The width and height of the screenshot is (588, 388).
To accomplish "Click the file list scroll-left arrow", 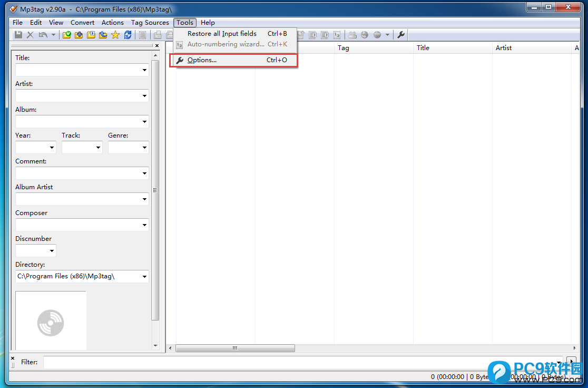I will click(170, 348).
